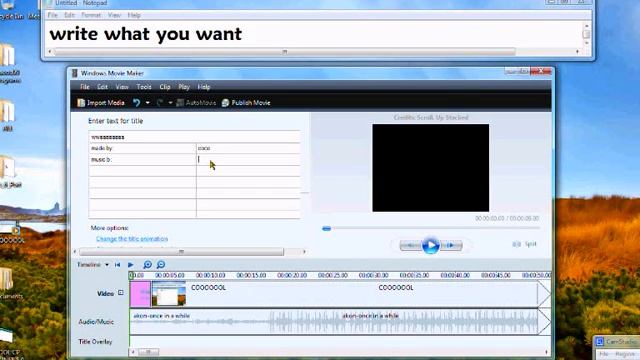This screenshot has width=640, height=360.
Task: Select the pink title clip on timeline
Action: [140, 294]
